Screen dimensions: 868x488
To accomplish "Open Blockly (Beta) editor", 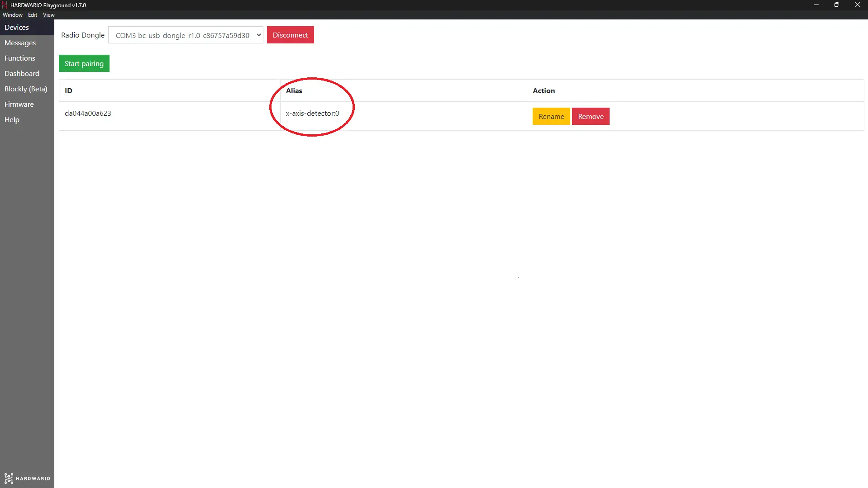I will 27,89.
